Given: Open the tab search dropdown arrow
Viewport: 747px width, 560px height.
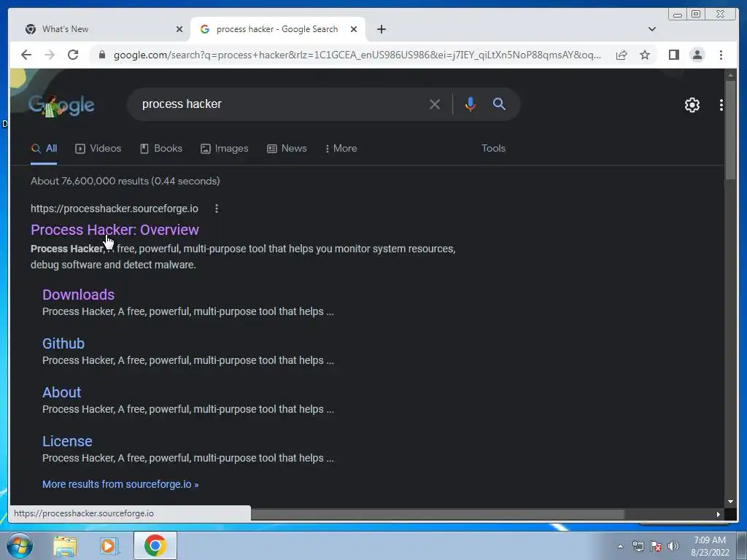Looking at the screenshot, I should tap(651, 29).
